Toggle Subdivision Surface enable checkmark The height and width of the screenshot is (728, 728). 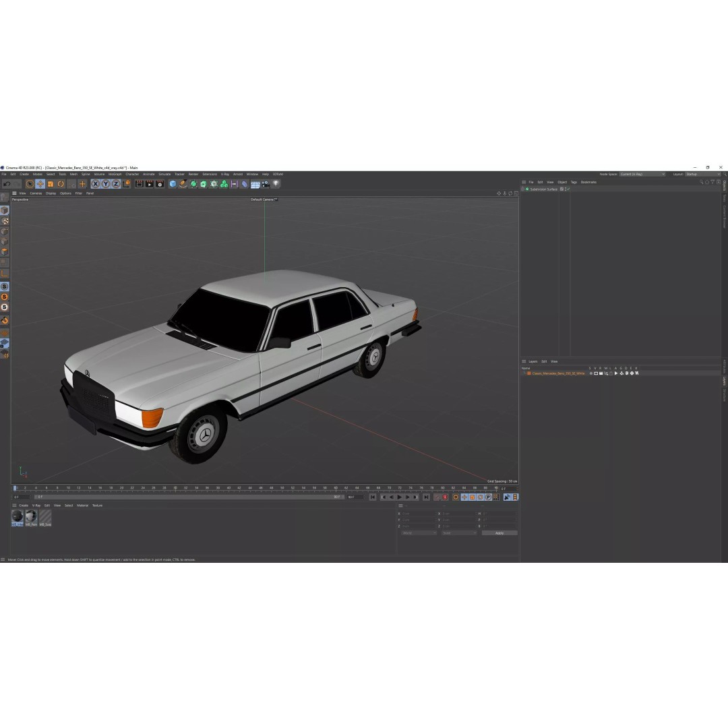(568, 189)
